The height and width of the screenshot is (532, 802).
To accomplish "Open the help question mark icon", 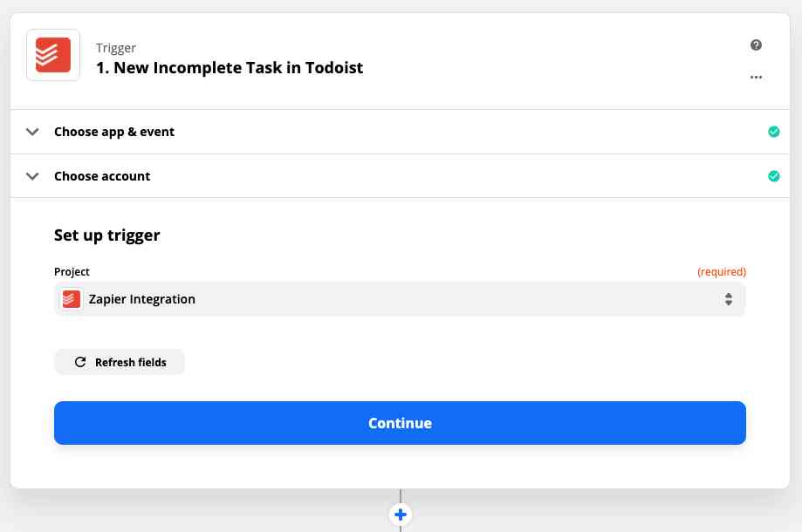I will [756, 44].
